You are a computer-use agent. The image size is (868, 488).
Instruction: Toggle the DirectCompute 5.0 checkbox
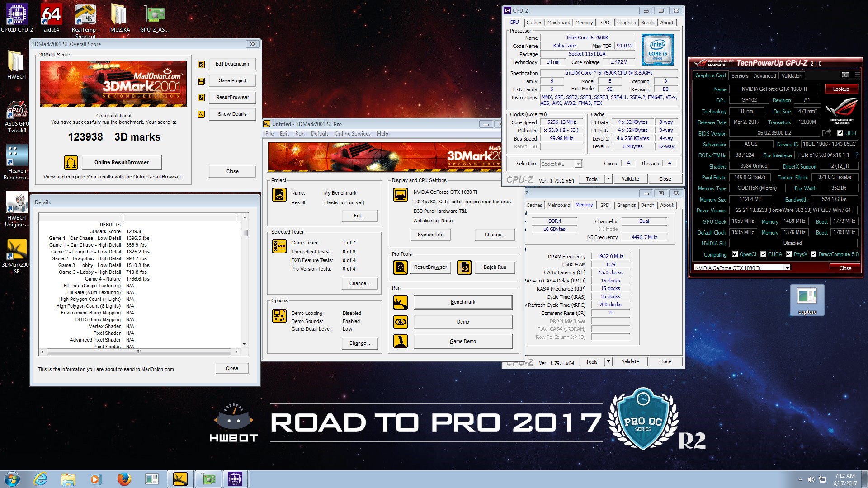pyautogui.click(x=813, y=254)
